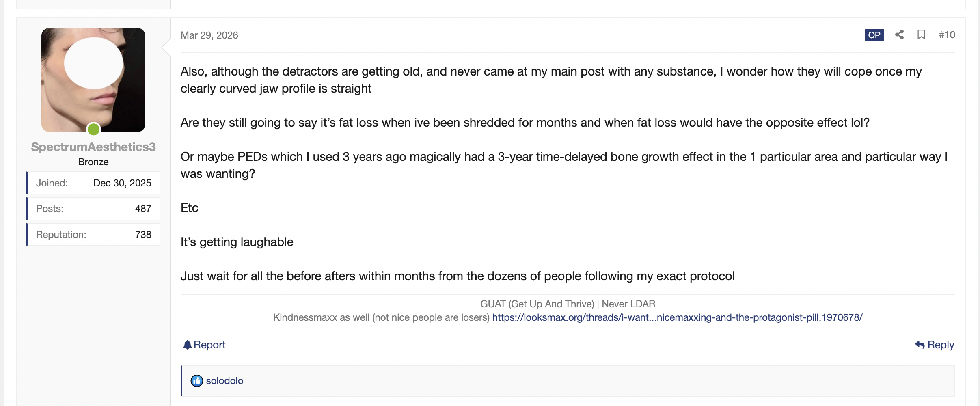Click the OP badge
The image size is (980, 406).
(874, 35)
